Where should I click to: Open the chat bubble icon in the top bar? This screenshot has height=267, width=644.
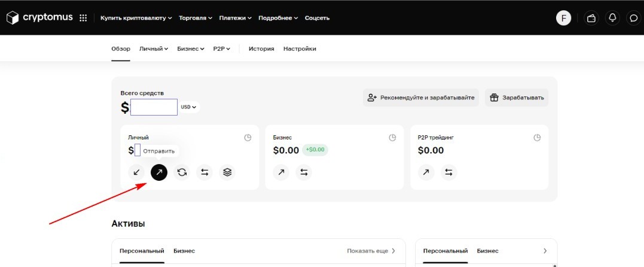pos(633,18)
